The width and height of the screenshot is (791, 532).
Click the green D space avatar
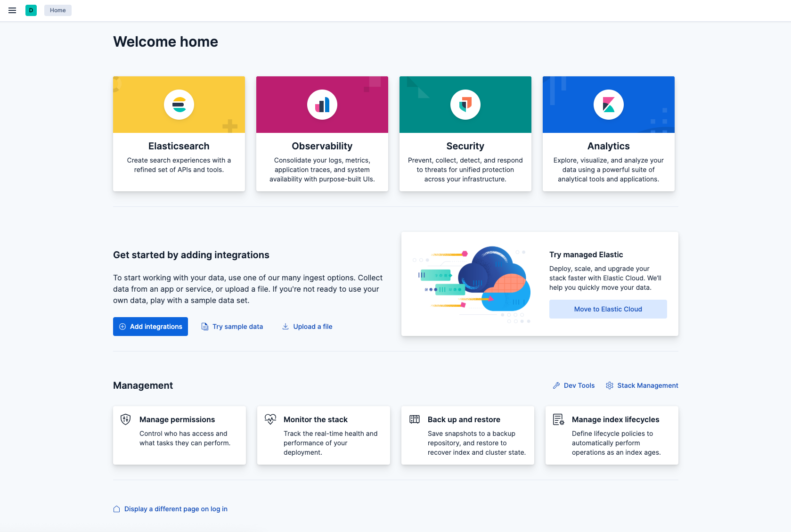click(x=31, y=10)
